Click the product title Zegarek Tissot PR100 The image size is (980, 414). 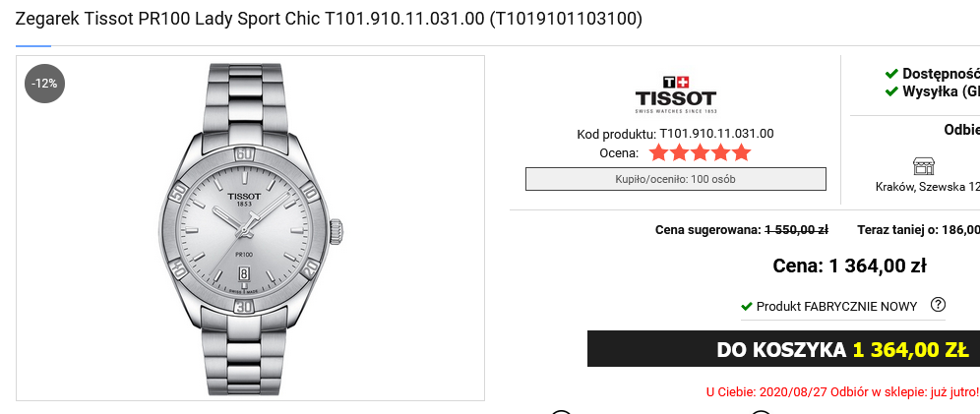(328, 19)
